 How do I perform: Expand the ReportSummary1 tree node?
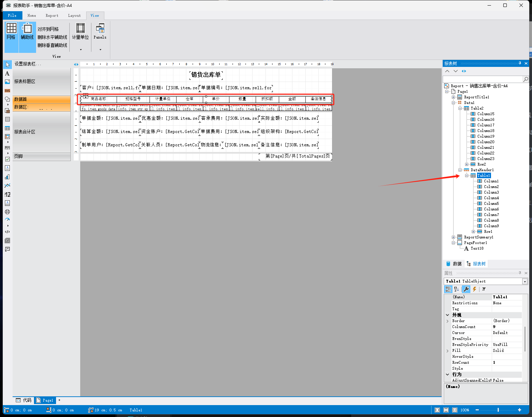click(453, 237)
